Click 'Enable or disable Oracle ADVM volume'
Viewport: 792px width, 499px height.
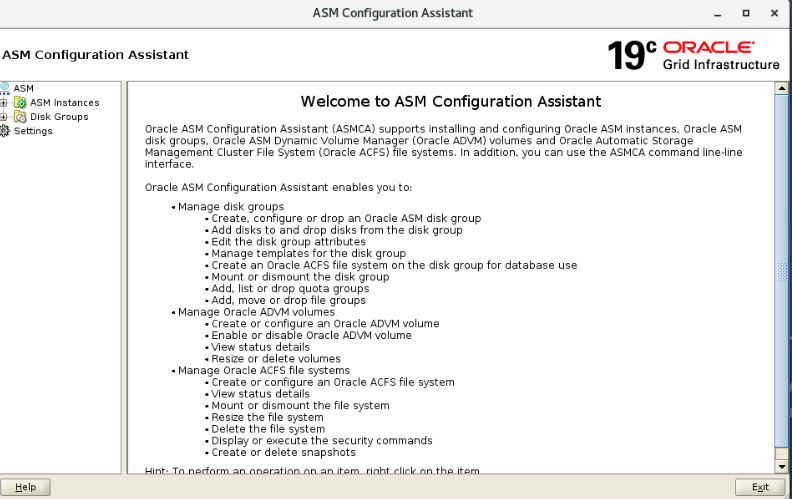pyautogui.click(x=311, y=335)
